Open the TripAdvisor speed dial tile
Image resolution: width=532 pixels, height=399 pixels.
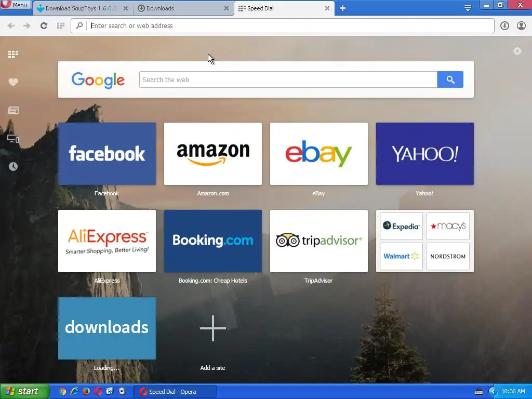coord(318,241)
